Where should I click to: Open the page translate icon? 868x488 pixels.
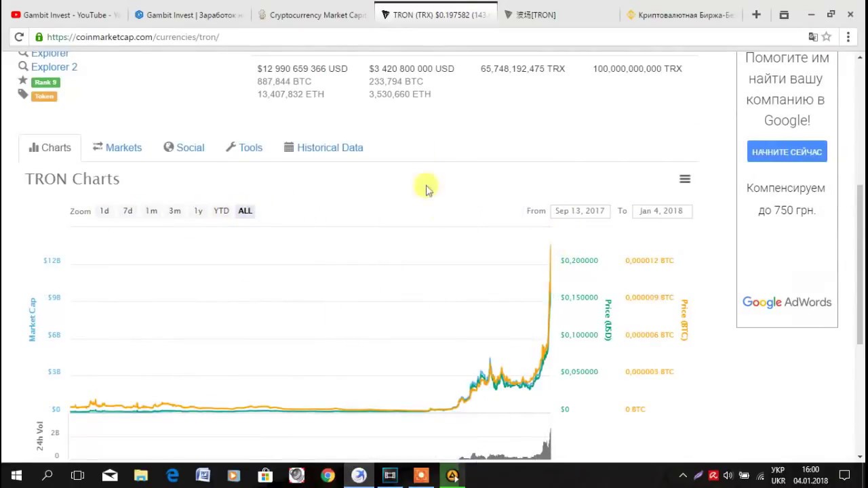pos(812,37)
